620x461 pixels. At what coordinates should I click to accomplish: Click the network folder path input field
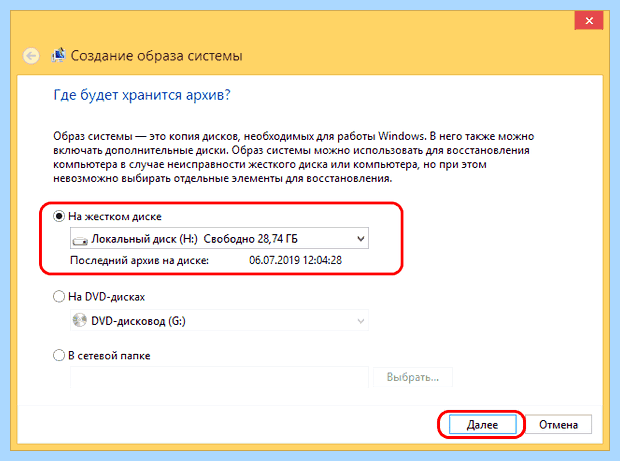(219, 378)
